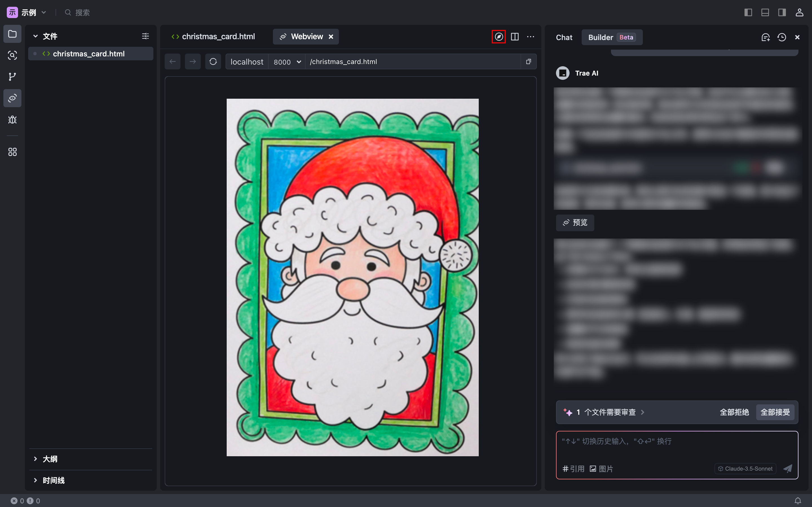This screenshot has width=812, height=507.
Task: Click the refresh/reload page icon
Action: click(x=213, y=61)
